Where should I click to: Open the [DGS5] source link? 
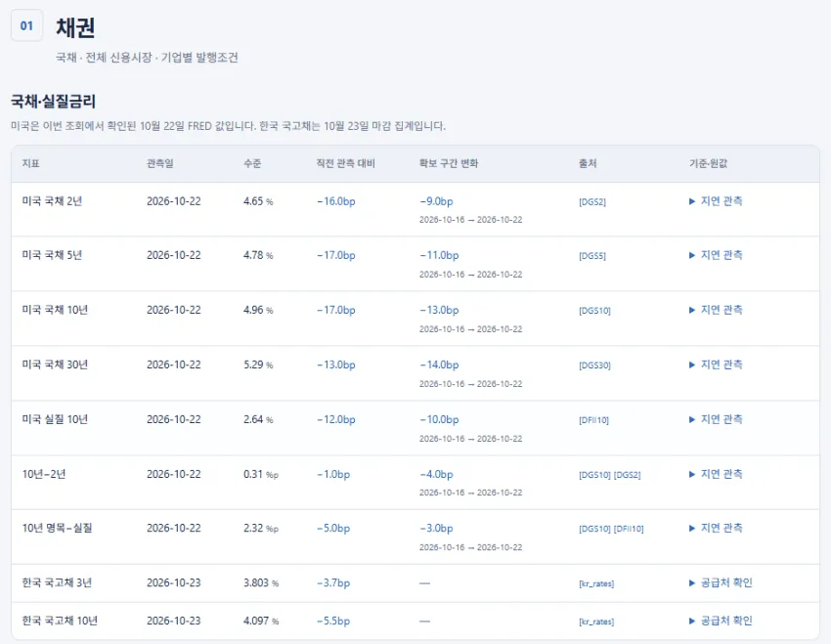coord(592,256)
